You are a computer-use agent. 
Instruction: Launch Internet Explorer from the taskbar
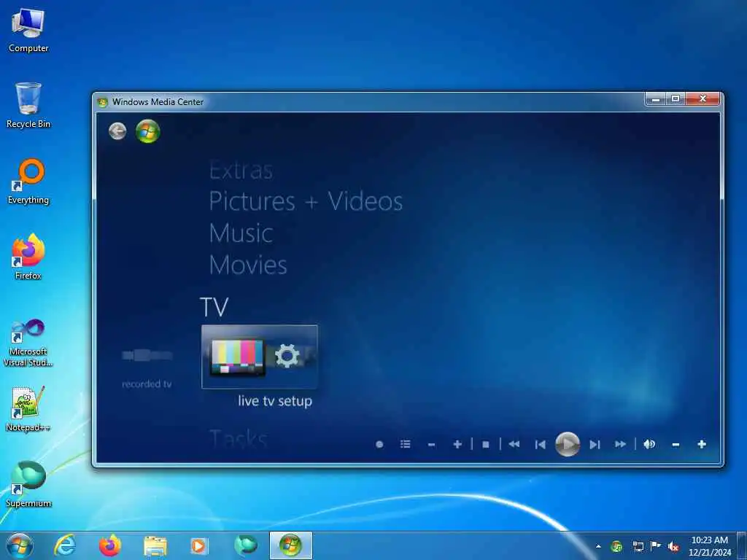[65, 545]
